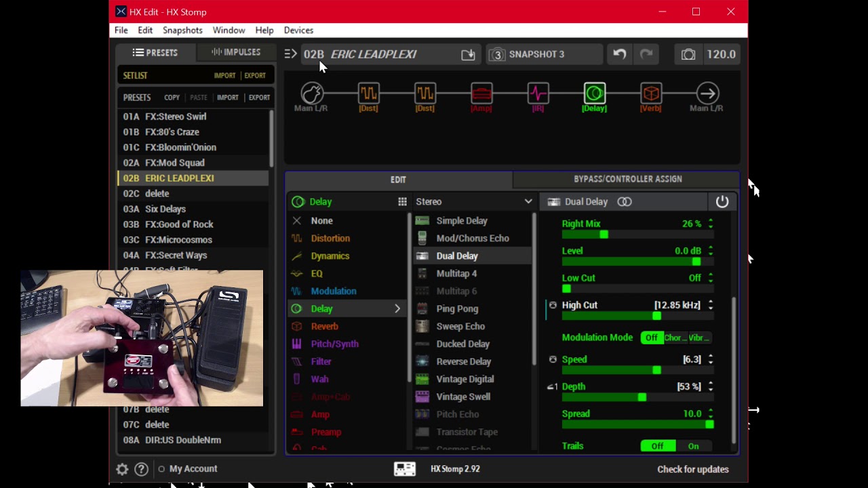Open the Devices menu

298,30
